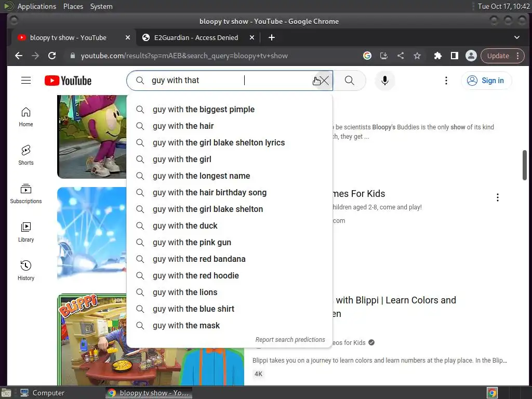532x399 pixels.
Task: Close the bloopy tv show tab
Action: pyautogui.click(x=128, y=37)
